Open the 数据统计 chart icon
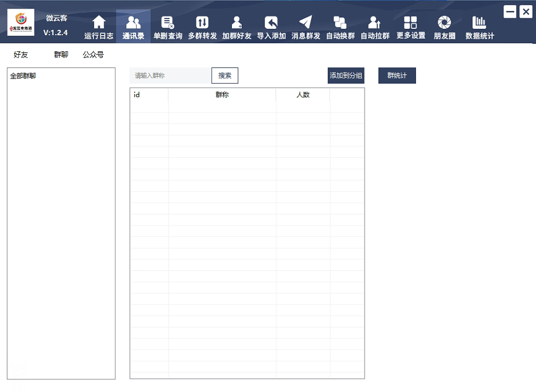 click(479, 23)
